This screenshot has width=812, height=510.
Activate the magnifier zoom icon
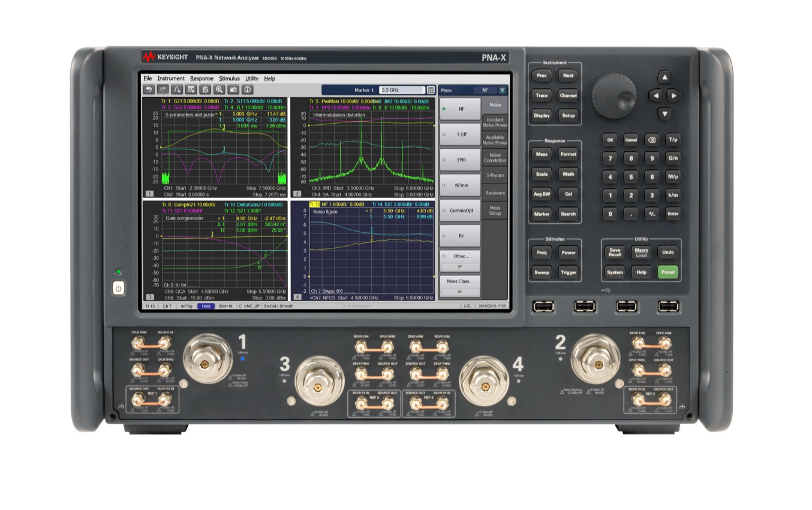pyautogui.click(x=219, y=89)
